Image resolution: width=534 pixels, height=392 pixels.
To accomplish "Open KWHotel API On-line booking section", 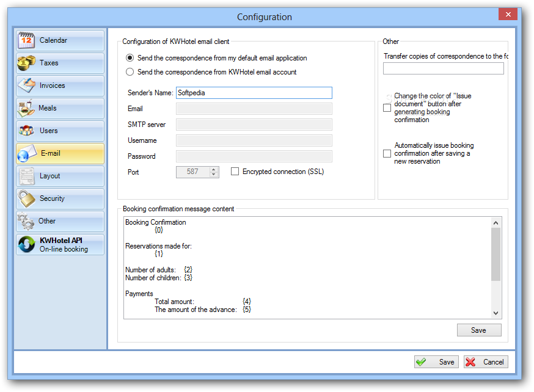I will 60,244.
